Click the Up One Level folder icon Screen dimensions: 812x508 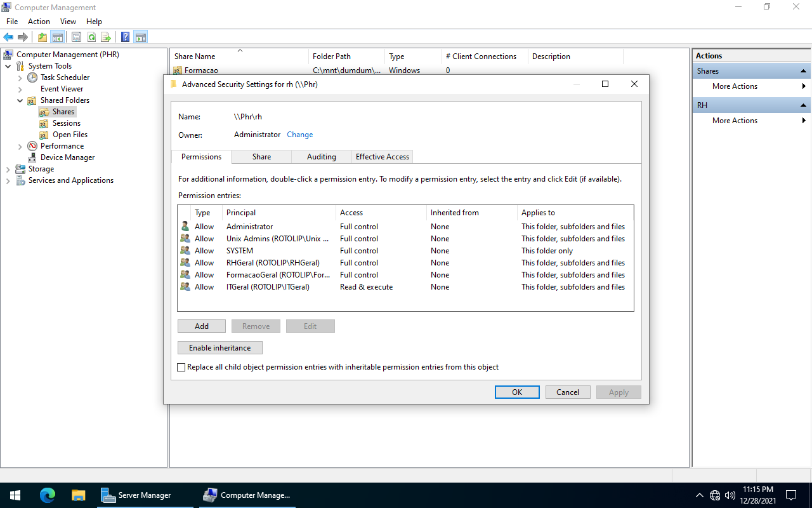42,37
